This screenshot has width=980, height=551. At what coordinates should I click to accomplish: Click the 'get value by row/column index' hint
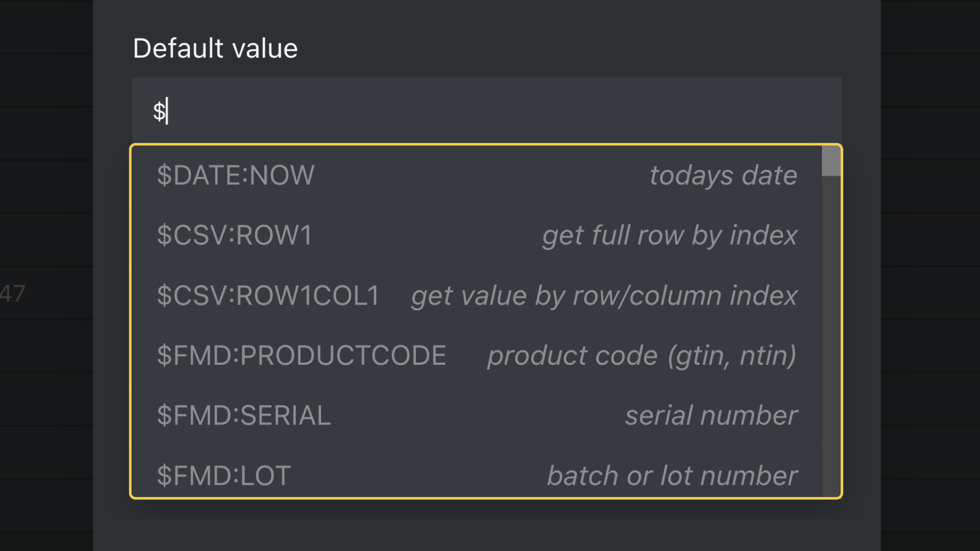pyautogui.click(x=603, y=295)
